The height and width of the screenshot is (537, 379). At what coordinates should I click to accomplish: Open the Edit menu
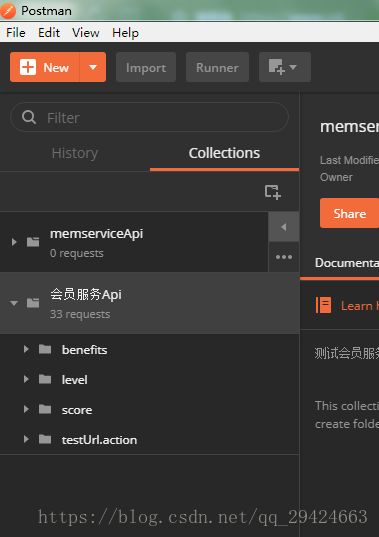(49, 33)
